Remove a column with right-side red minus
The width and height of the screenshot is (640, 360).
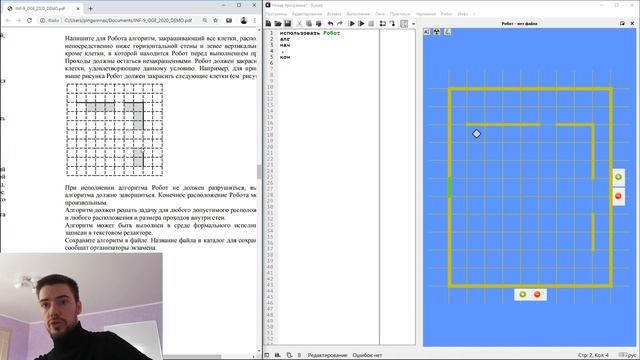618,196
